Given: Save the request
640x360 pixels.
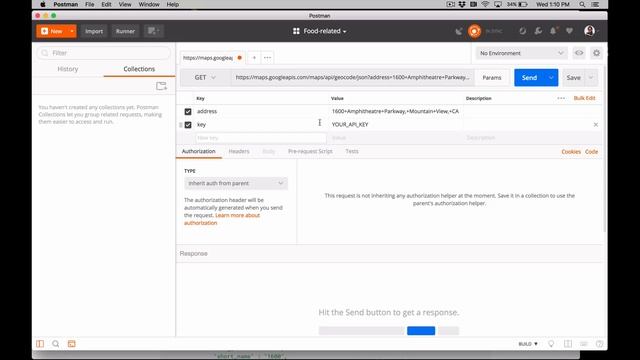Looking at the screenshot, I should coord(573,78).
